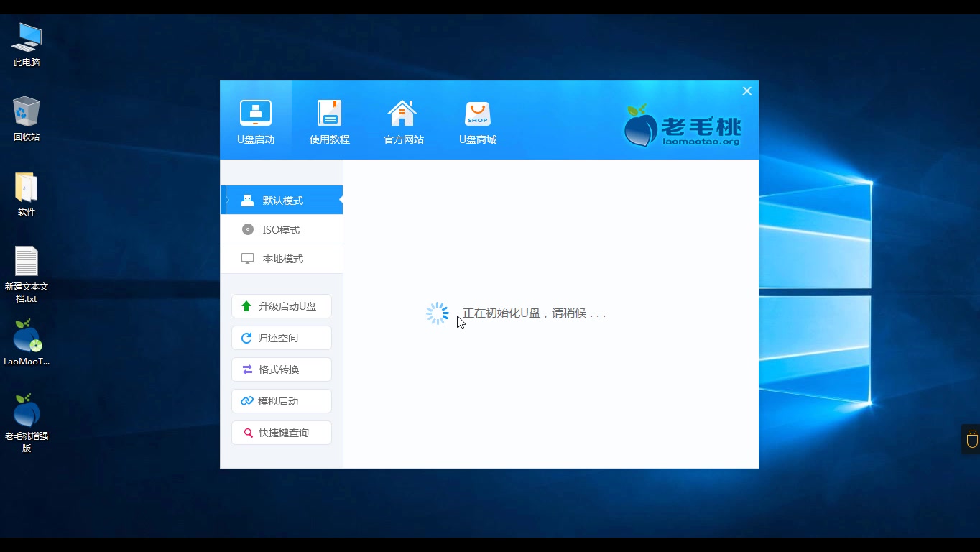Open the 快捷键查询 hotkey lookup icon
The image size is (980, 552).
coord(246,432)
